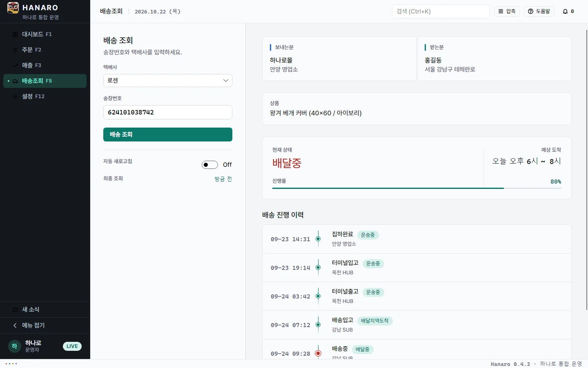Screen dimensions: 588x368
Task: Toggle 자동 새로고침 switch on
Action: tap(210, 165)
